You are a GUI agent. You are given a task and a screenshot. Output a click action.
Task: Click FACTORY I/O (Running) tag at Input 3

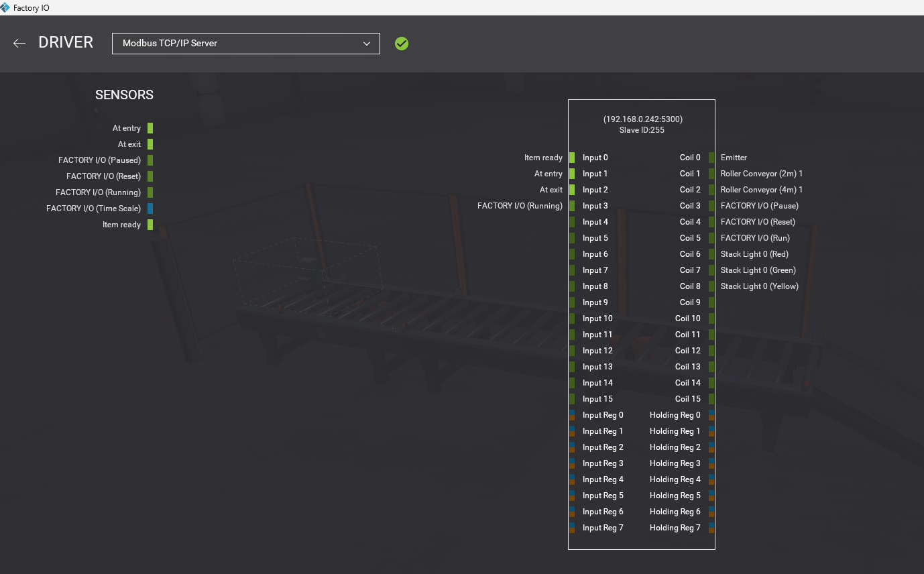click(x=520, y=206)
